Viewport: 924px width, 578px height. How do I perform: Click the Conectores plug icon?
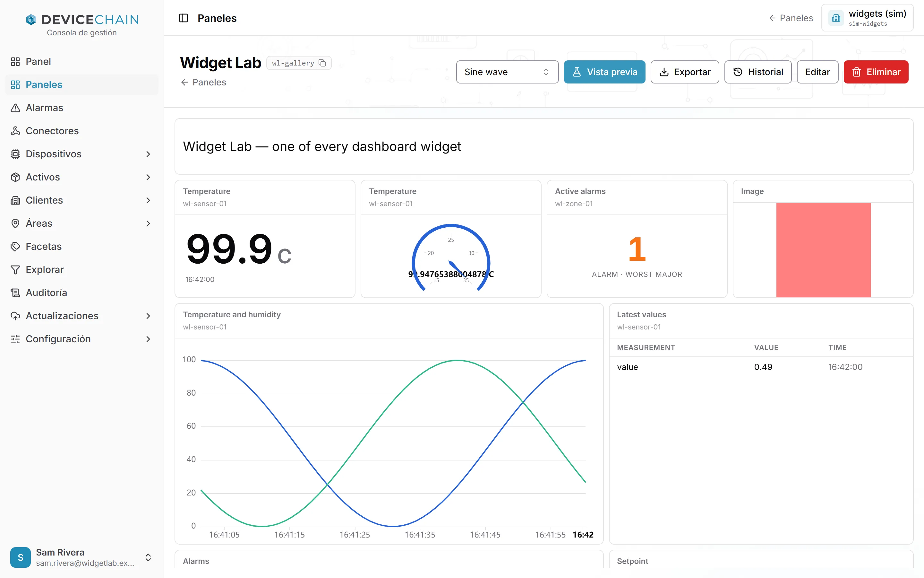pos(15,131)
